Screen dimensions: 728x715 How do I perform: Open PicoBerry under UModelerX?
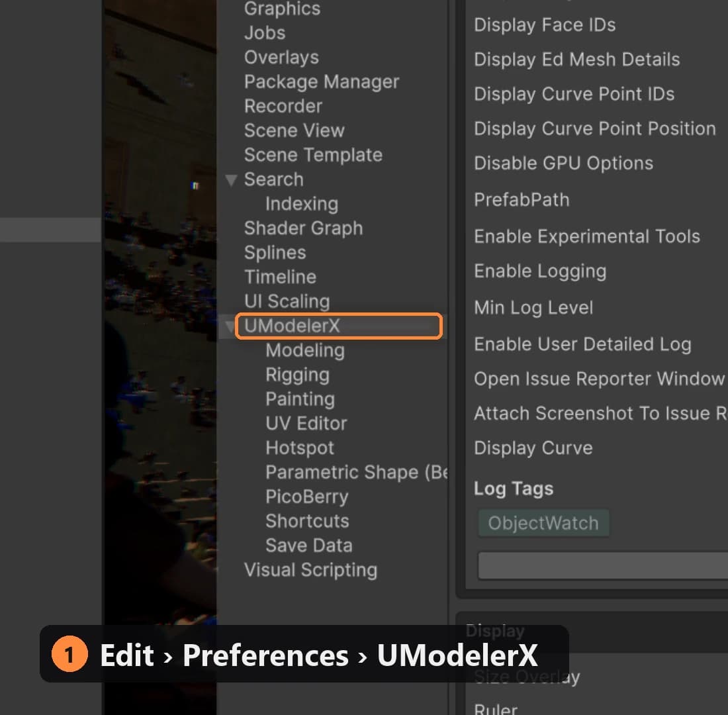(x=307, y=497)
